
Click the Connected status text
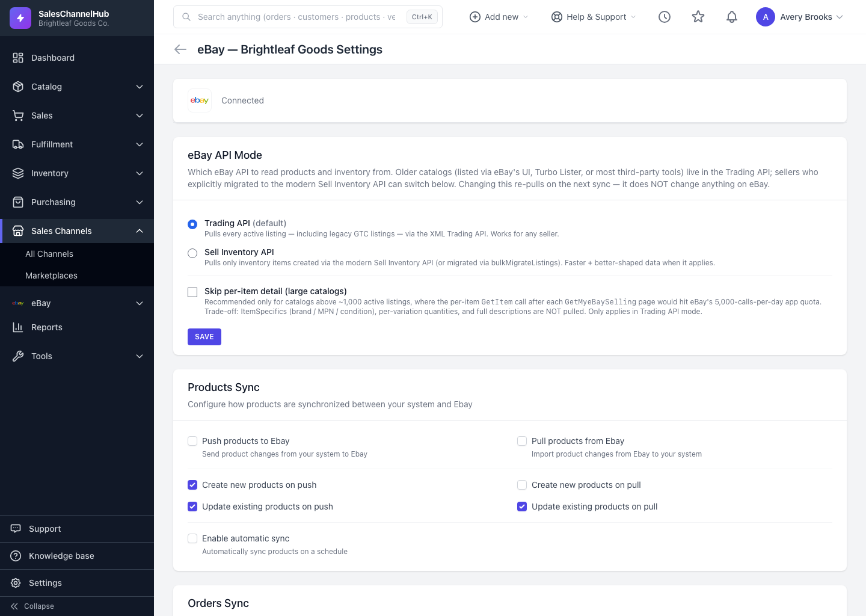tap(242, 100)
